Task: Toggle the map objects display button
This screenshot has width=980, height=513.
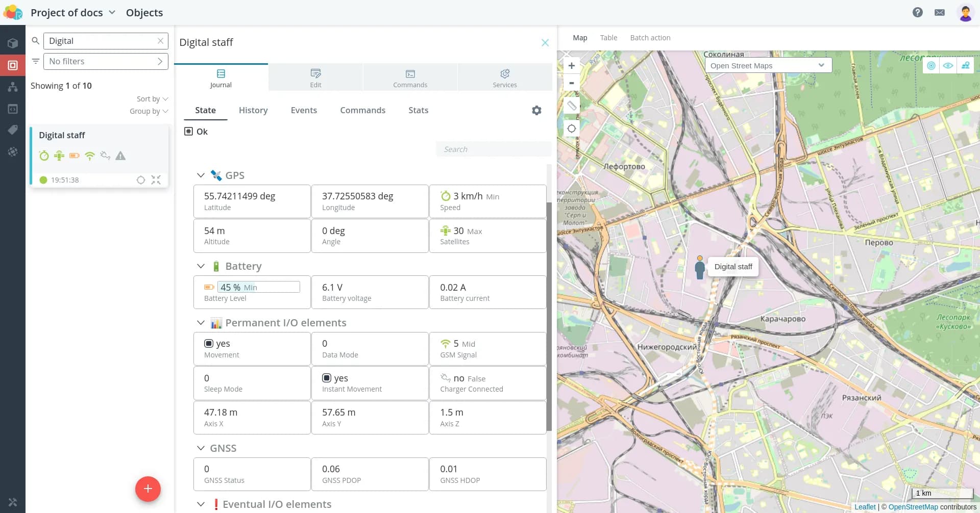Action: [965, 65]
